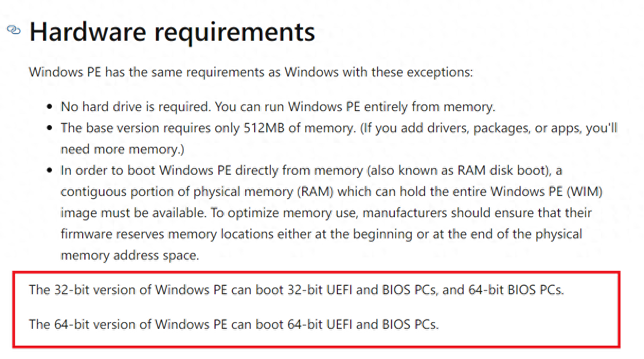
Task: Click the line starting "contiguous portion of physical"
Action: pos(331,192)
